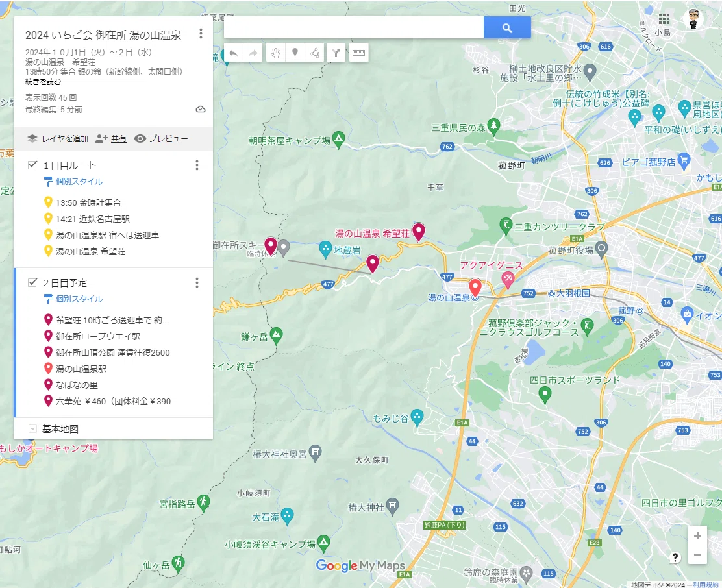Zoom out with the minus button
722x588 pixels.
pos(697,555)
